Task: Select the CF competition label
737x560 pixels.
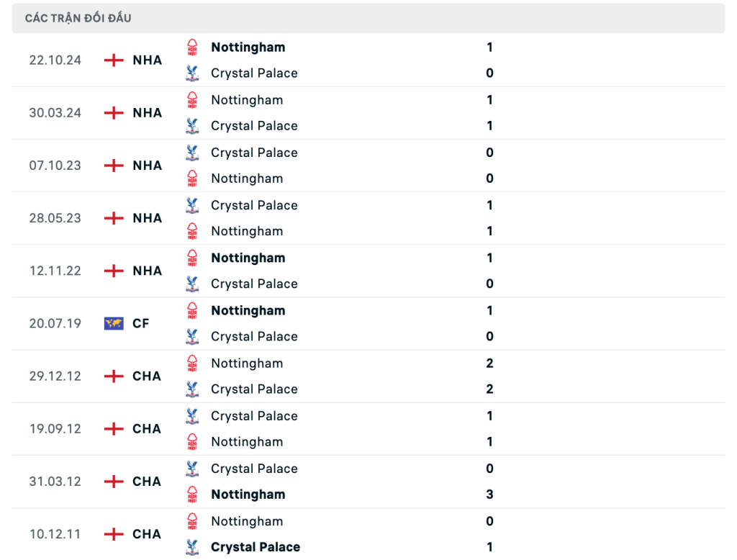Action: (140, 323)
